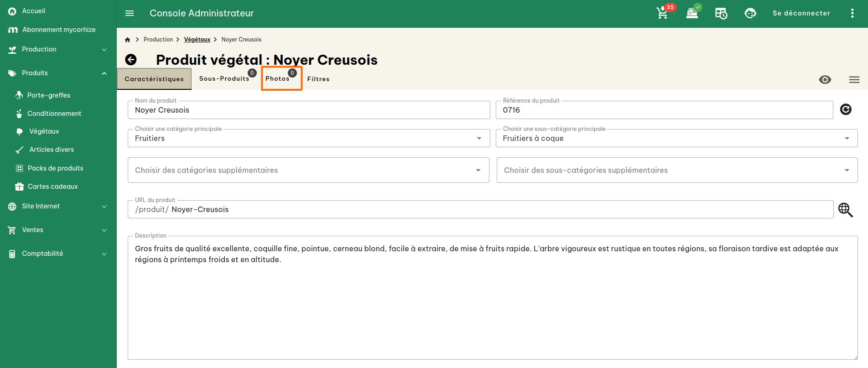Click the home icon in breadcrumb

click(x=128, y=40)
